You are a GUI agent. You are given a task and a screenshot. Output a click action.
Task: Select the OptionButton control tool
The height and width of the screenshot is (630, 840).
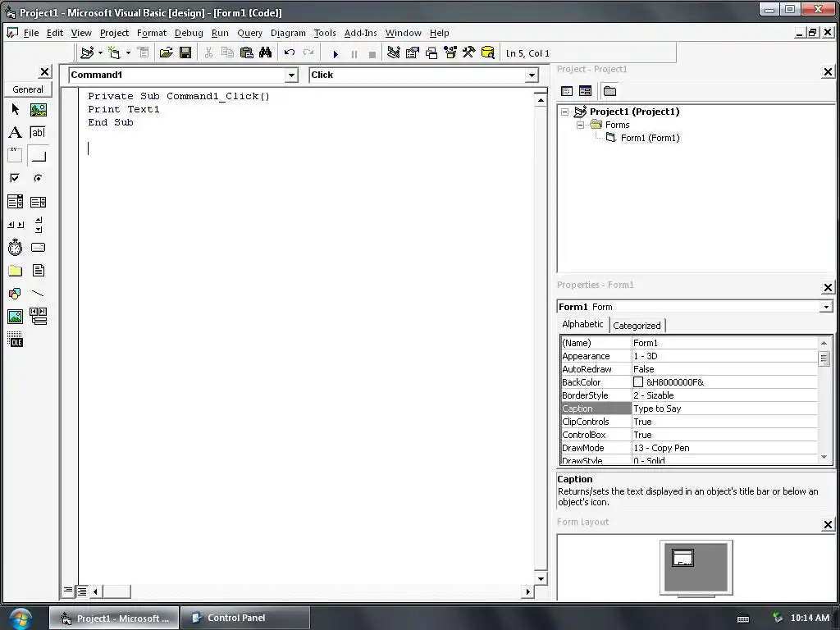tap(38, 178)
